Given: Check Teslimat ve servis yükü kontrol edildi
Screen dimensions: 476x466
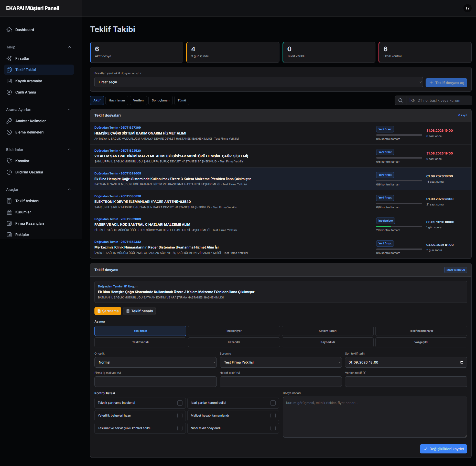Looking at the screenshot, I should point(180,428).
